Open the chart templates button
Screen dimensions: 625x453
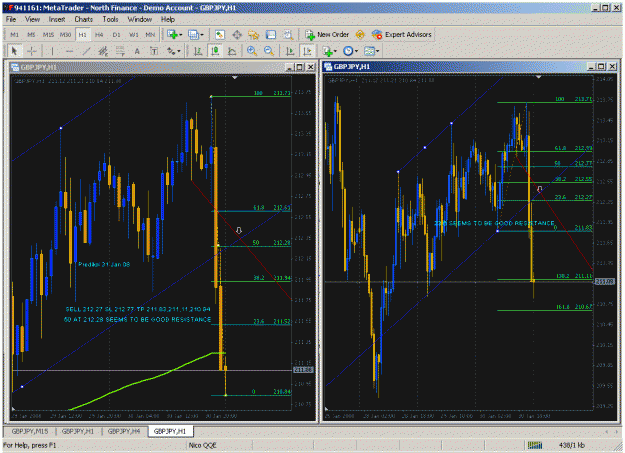[369, 51]
